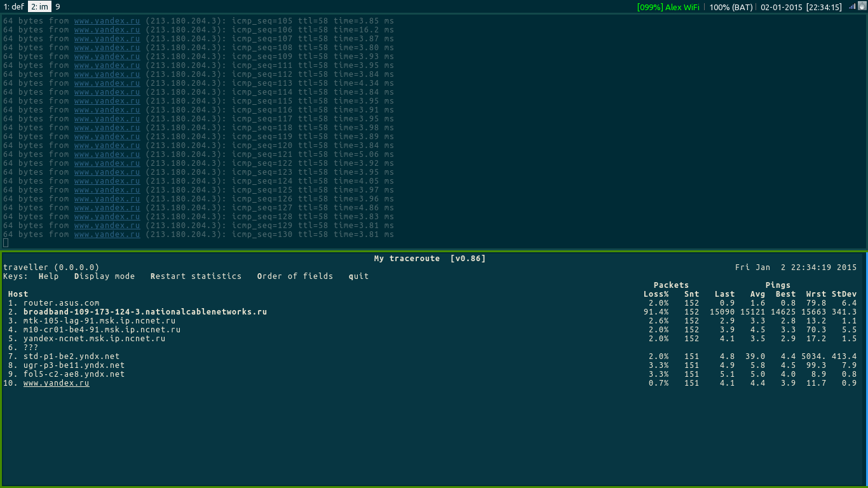This screenshot has width=868, height=488.
Task: Click the Alex WiFi status indicator
Action: [x=668, y=7]
